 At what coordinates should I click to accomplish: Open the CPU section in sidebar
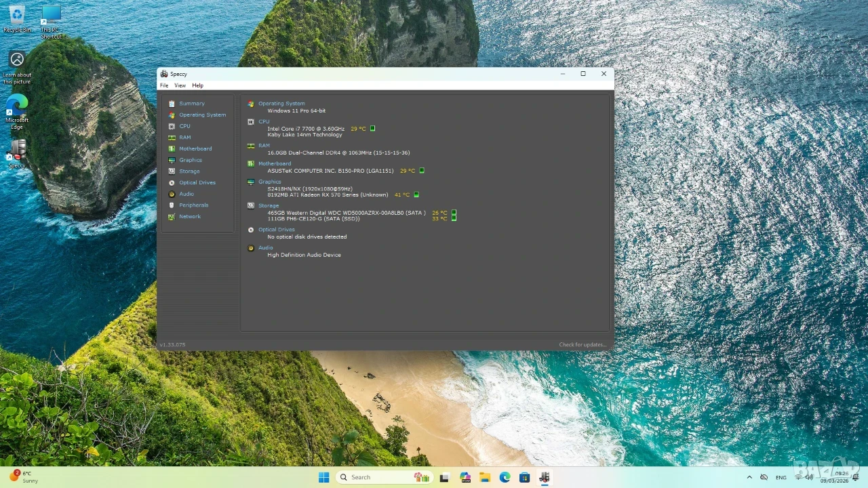click(x=184, y=126)
